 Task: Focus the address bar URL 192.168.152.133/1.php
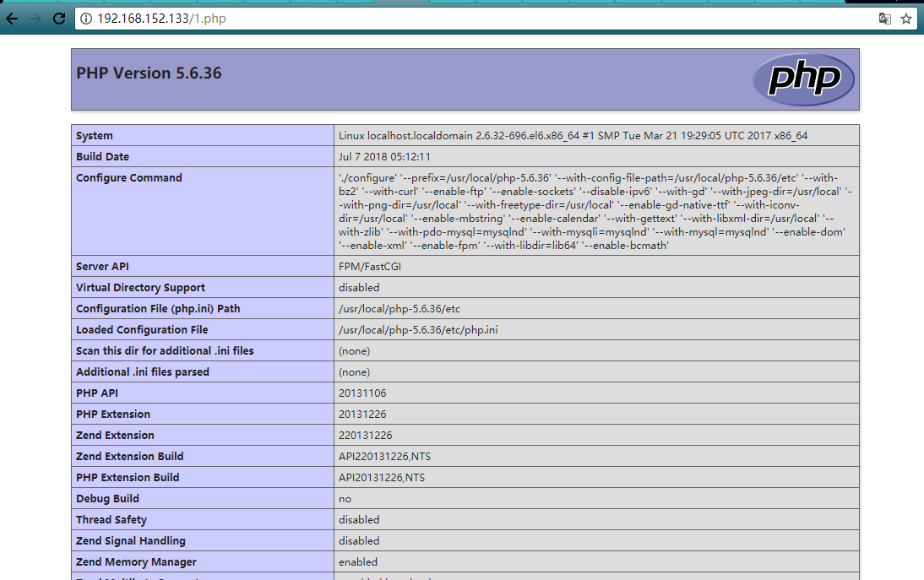[x=161, y=19]
